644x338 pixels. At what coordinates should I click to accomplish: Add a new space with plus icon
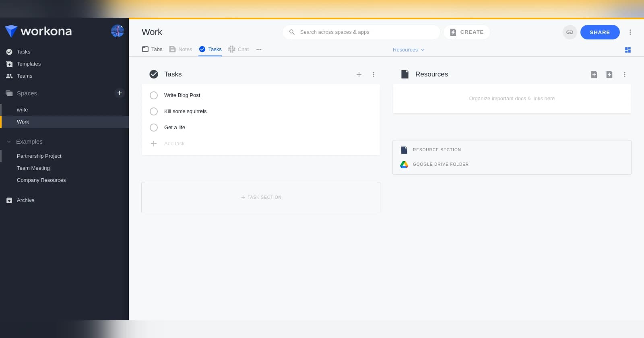pyautogui.click(x=120, y=93)
